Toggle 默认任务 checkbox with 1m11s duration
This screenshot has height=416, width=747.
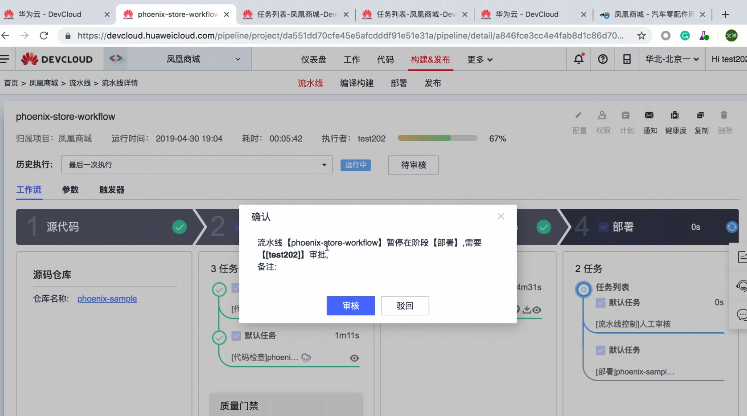[236, 335]
